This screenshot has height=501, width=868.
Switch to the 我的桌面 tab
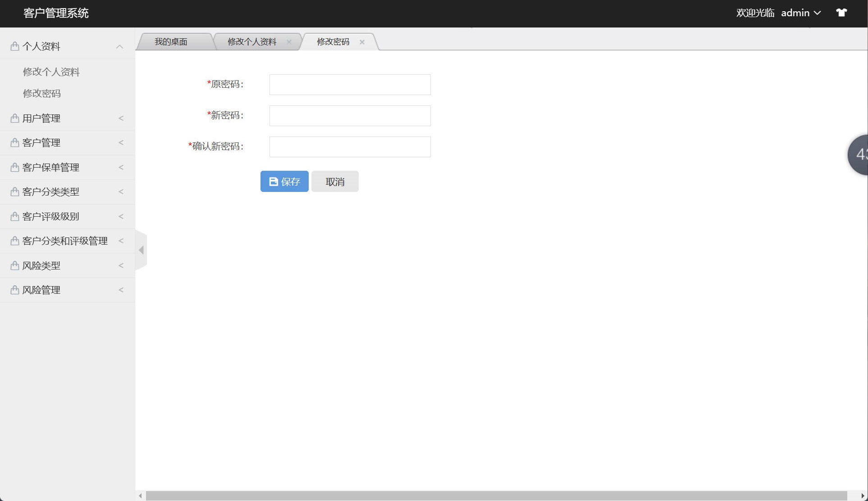(x=171, y=42)
